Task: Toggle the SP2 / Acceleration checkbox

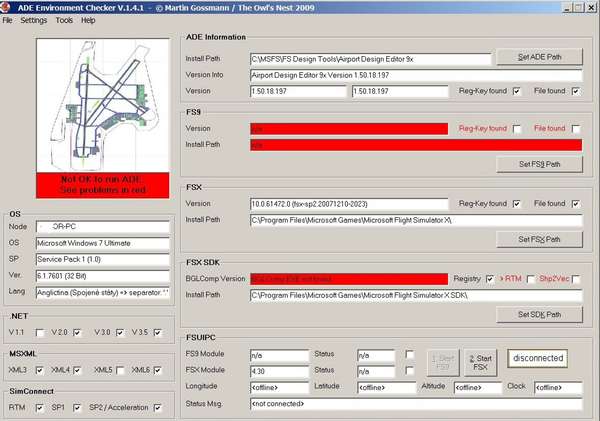Action: tap(158, 407)
